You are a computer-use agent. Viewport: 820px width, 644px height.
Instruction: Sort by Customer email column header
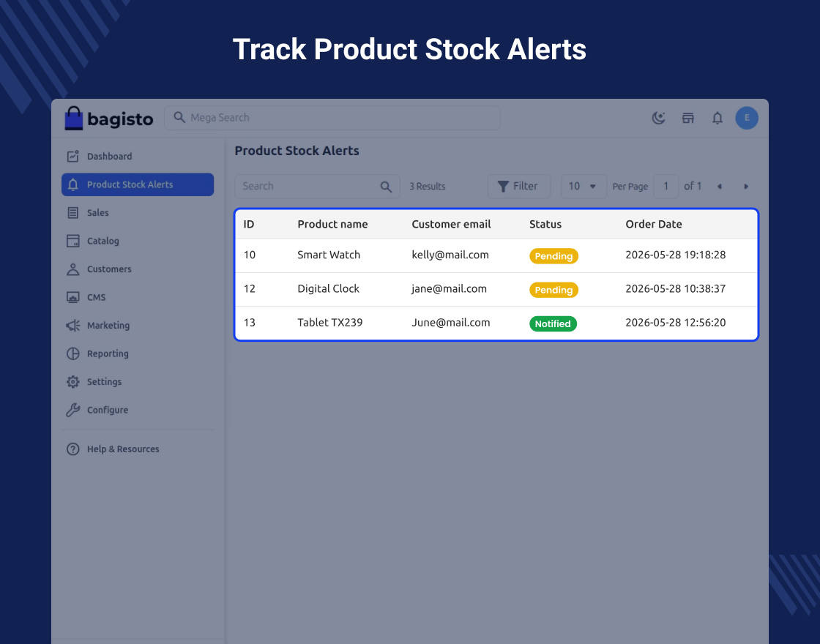pos(451,224)
